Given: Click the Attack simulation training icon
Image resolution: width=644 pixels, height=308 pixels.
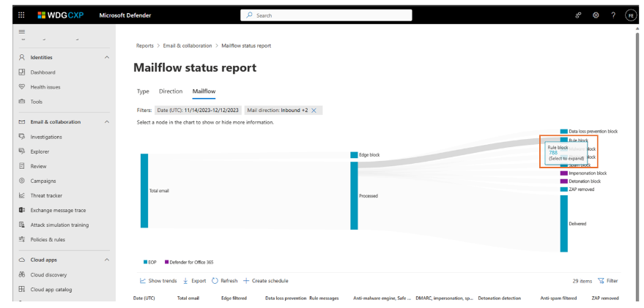Looking at the screenshot, I should 22,225.
